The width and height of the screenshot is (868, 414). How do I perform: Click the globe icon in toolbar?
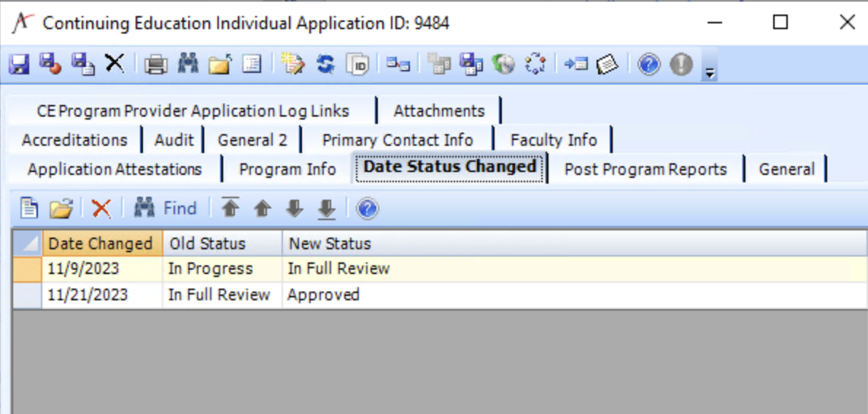coord(503,64)
